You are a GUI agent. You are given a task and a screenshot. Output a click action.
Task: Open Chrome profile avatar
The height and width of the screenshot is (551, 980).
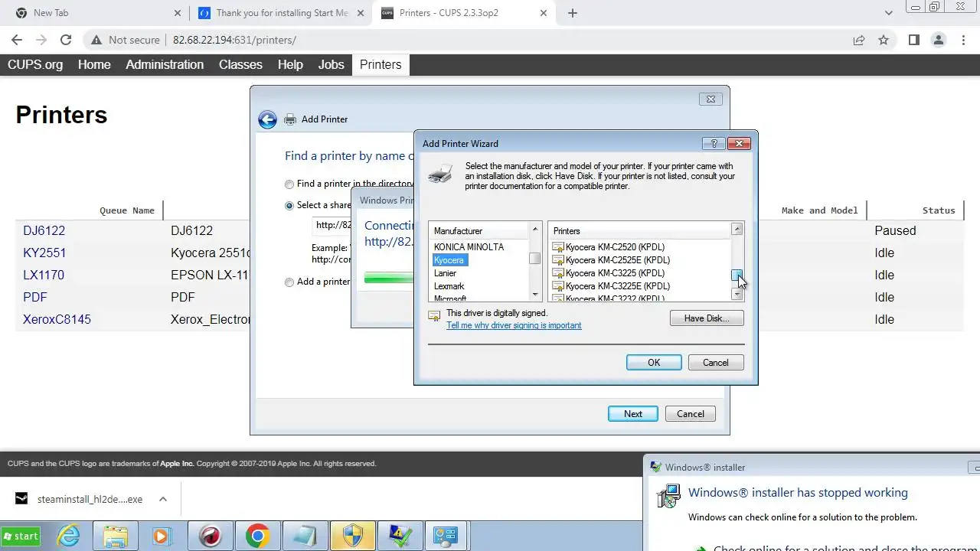click(939, 40)
